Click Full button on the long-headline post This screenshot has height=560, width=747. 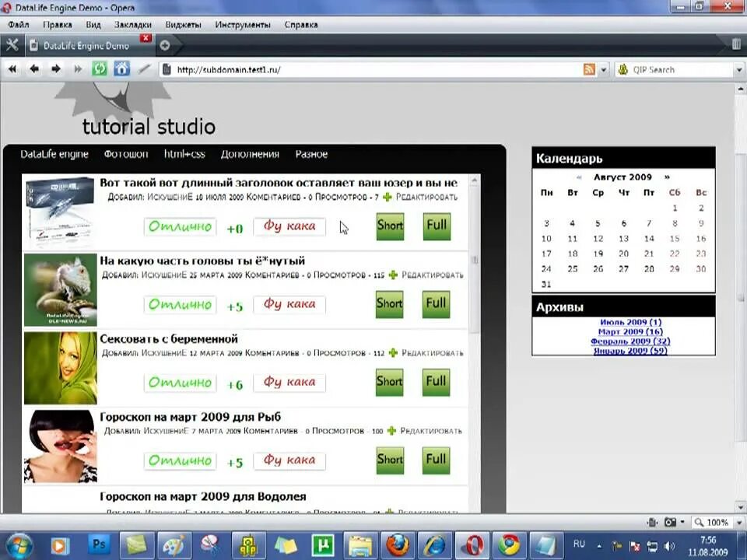437,226
